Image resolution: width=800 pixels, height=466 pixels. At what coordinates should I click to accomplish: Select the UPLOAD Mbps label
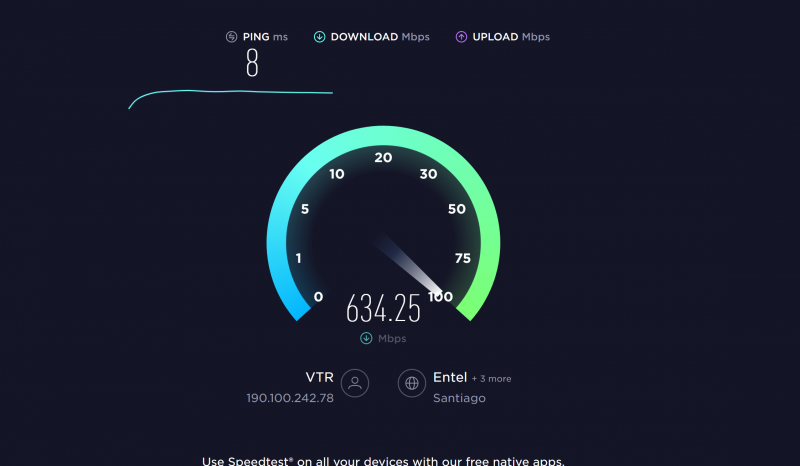tap(511, 37)
